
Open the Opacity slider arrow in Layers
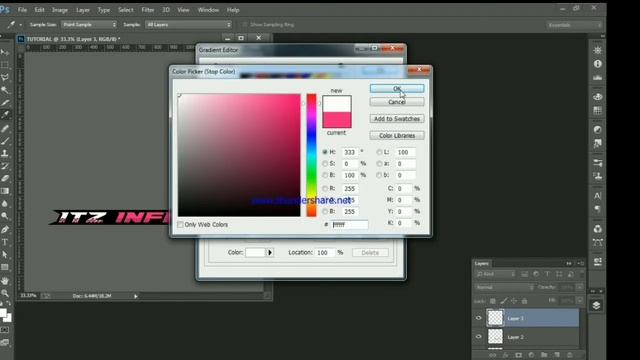[580, 287]
